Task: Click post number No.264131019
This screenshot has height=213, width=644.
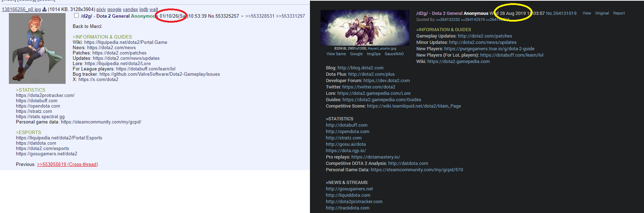Action: coord(561,13)
